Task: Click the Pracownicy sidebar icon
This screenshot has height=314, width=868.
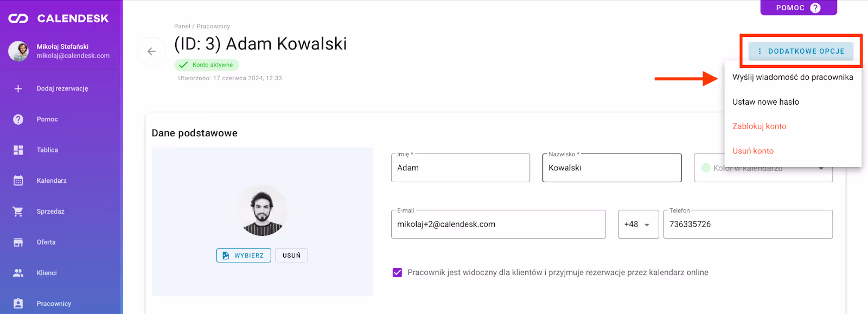Action: pos(18,303)
